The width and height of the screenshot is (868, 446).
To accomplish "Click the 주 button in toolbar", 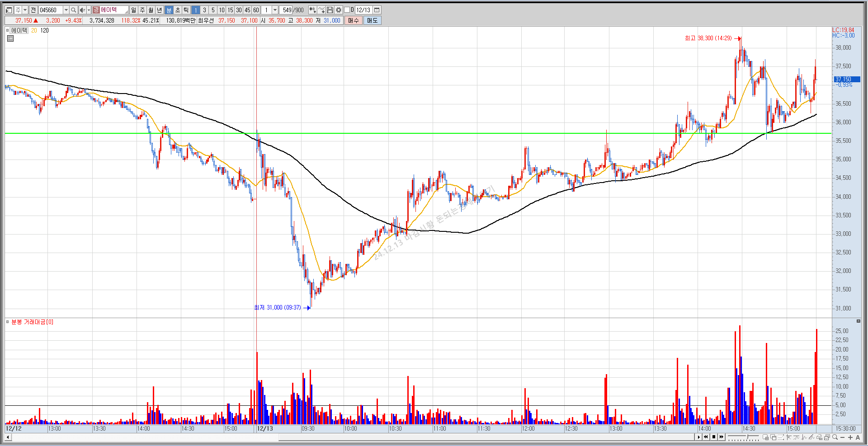I will coord(18,10).
